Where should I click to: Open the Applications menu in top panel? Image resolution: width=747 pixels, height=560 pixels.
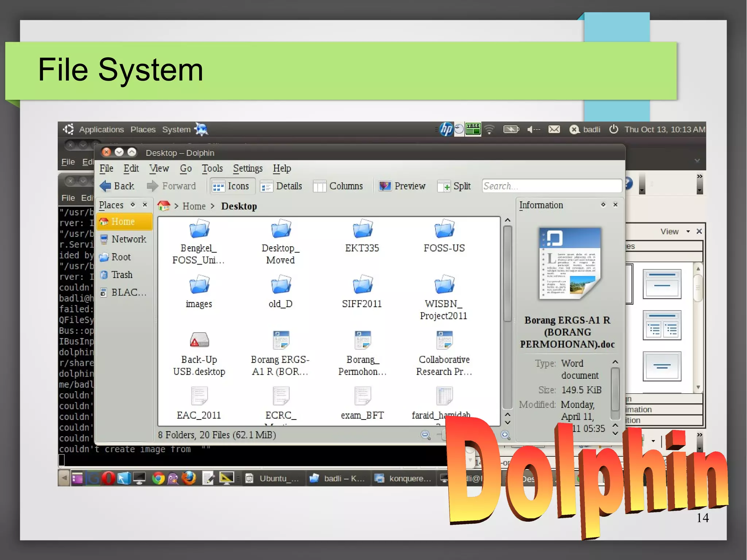coord(101,130)
